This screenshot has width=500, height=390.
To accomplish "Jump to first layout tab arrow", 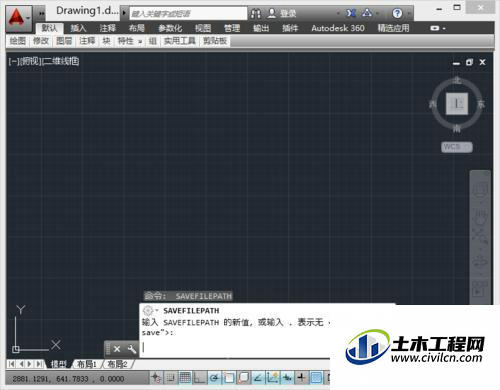I will click(x=11, y=364).
